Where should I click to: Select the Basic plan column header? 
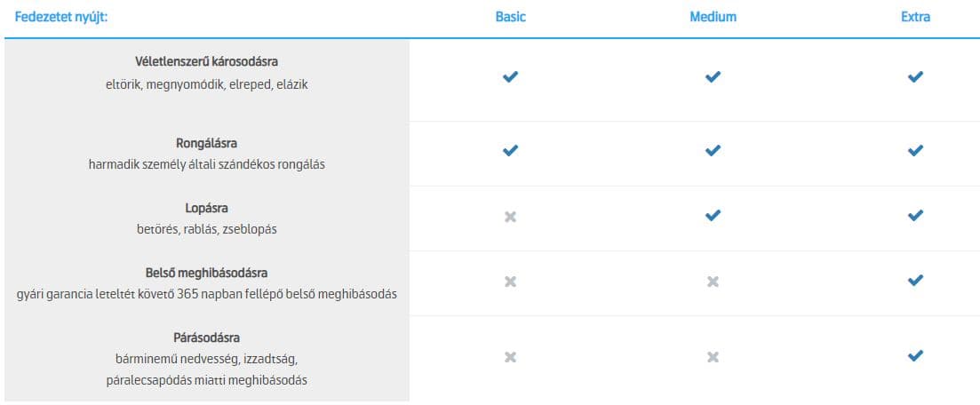510,17
